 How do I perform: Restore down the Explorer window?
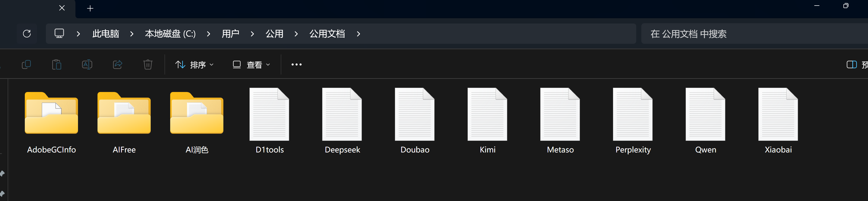click(846, 6)
